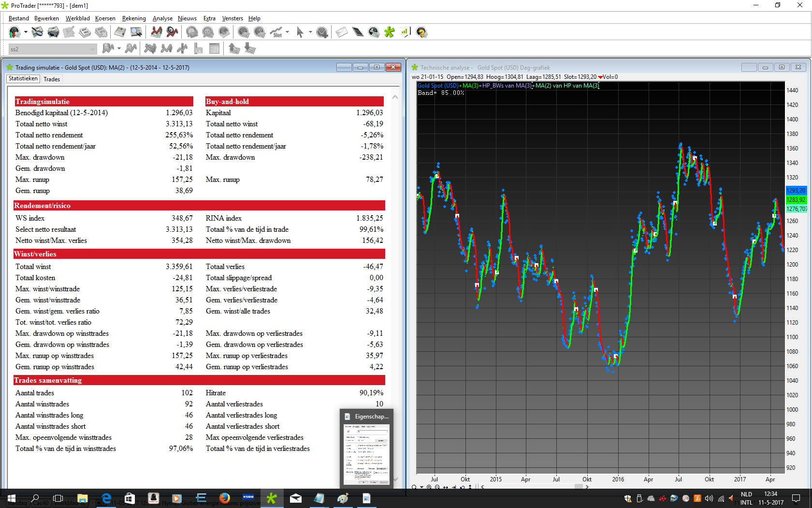Click chart horizontal scrollbar left arrow
The height and width of the screenshot is (508, 812).
482,487
